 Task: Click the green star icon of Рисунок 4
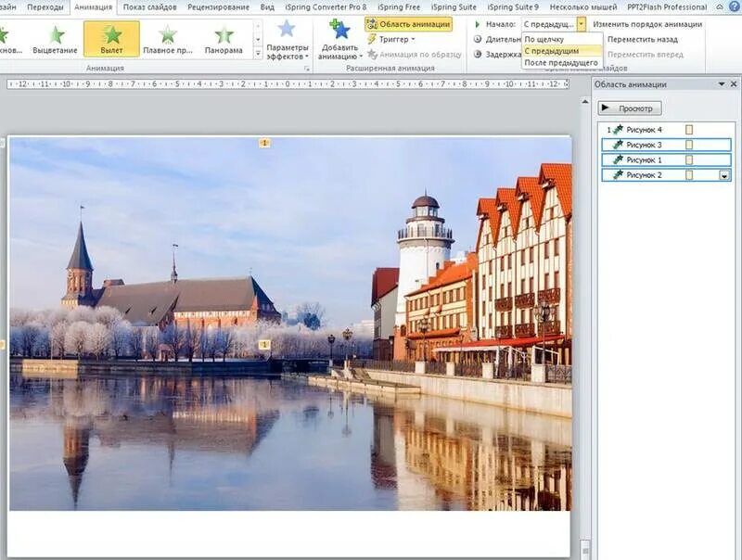(x=618, y=129)
